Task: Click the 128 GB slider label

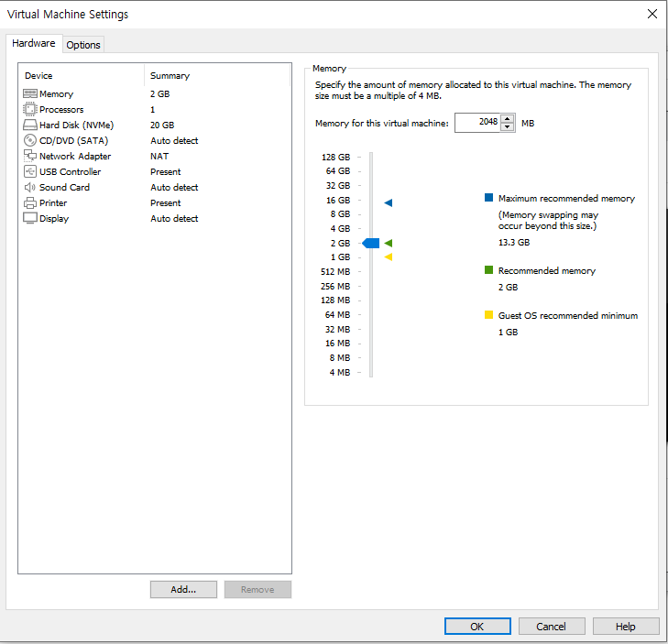Action: (x=335, y=158)
